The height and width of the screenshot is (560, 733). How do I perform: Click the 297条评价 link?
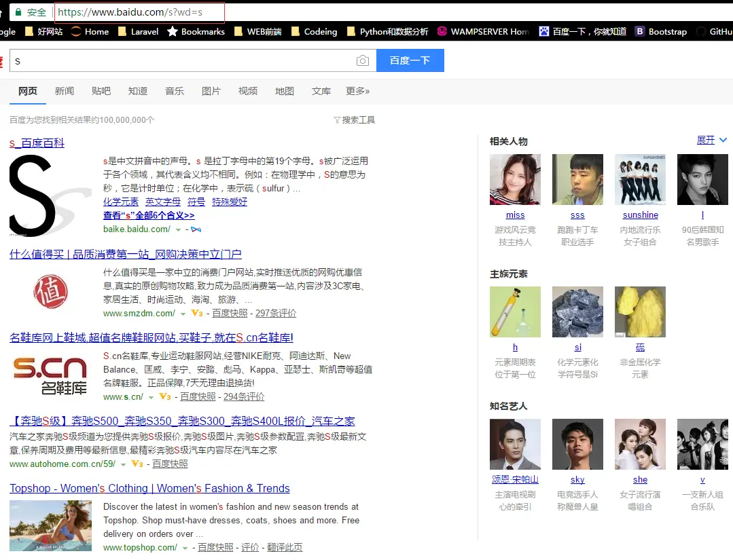pyautogui.click(x=276, y=313)
